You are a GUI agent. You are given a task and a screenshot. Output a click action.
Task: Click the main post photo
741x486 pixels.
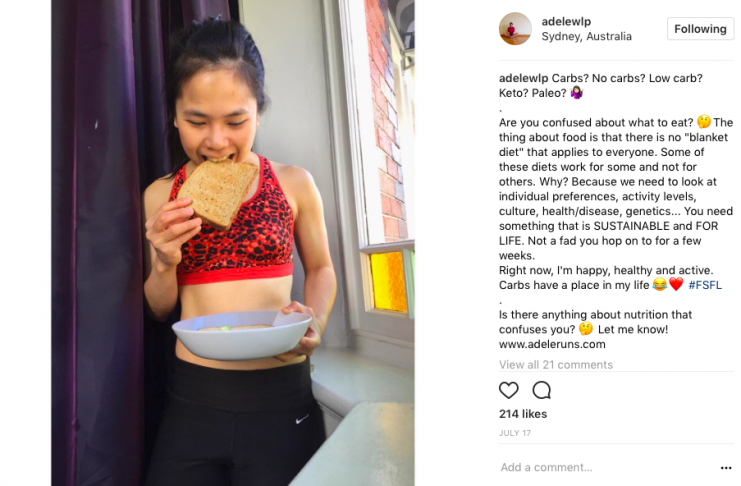(233, 243)
